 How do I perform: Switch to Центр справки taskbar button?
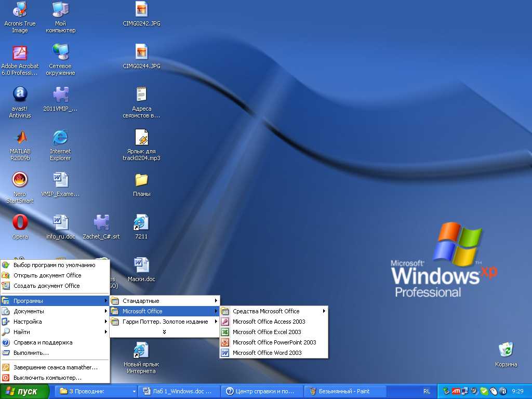coord(262,391)
